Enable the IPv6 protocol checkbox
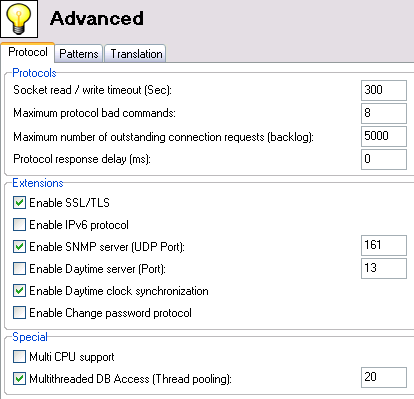This screenshot has height=399, width=414. 19,225
